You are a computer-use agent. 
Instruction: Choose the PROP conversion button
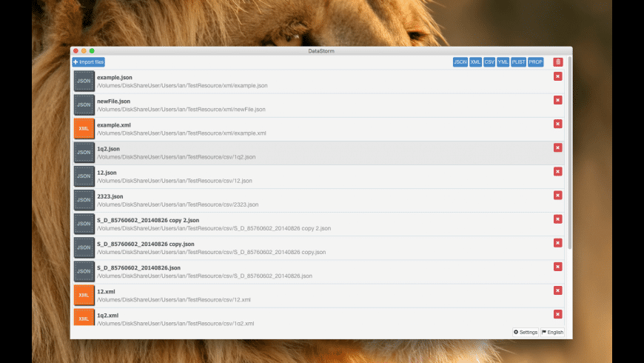536,62
